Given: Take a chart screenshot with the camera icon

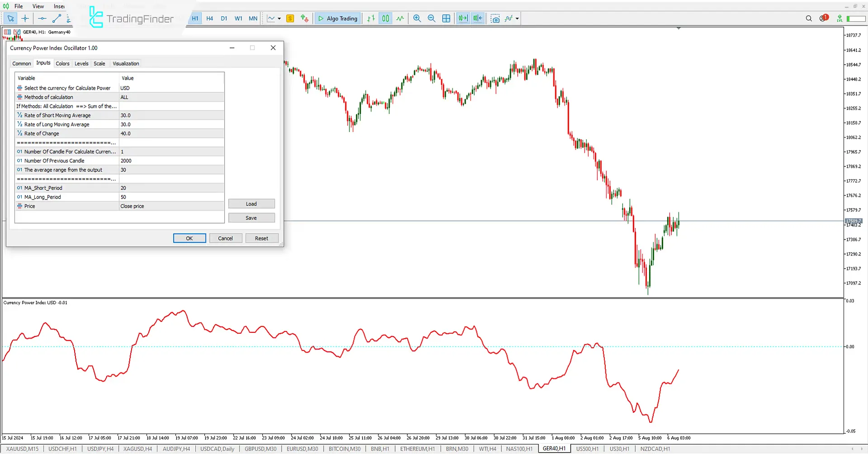Looking at the screenshot, I should pyautogui.click(x=495, y=19).
